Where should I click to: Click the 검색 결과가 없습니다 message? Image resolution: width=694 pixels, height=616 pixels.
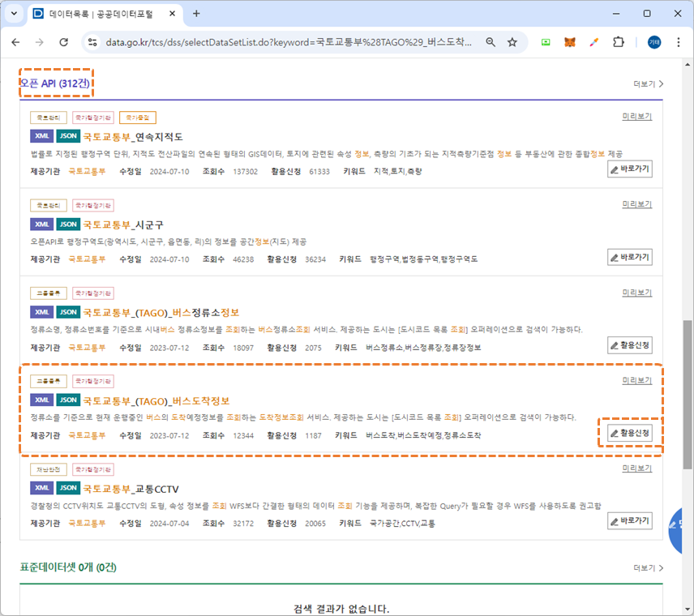341,609
